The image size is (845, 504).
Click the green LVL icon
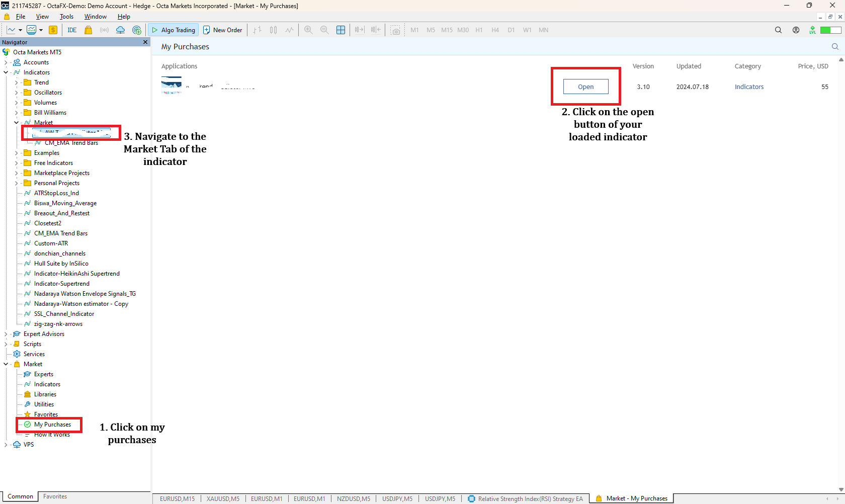pos(812,30)
